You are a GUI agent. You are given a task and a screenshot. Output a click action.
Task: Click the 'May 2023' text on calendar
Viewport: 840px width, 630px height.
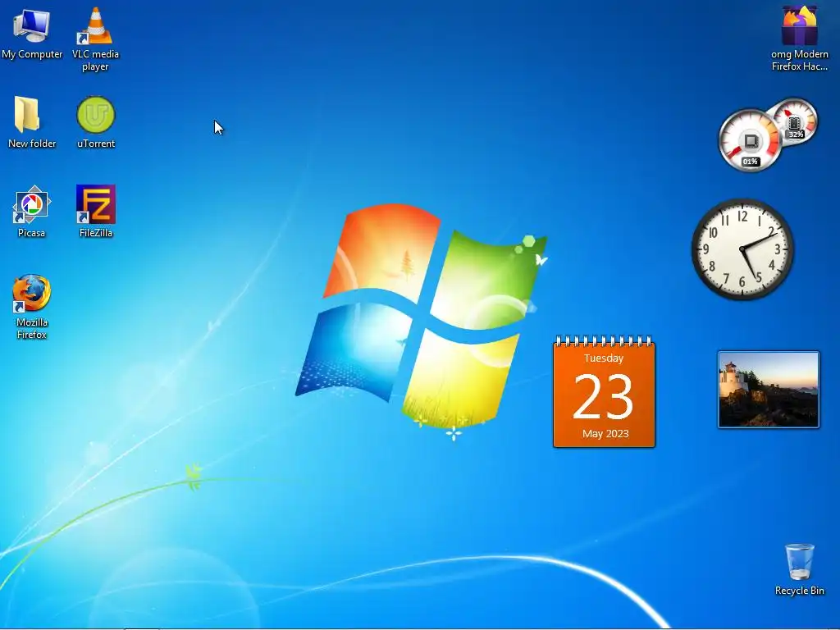pyautogui.click(x=605, y=433)
